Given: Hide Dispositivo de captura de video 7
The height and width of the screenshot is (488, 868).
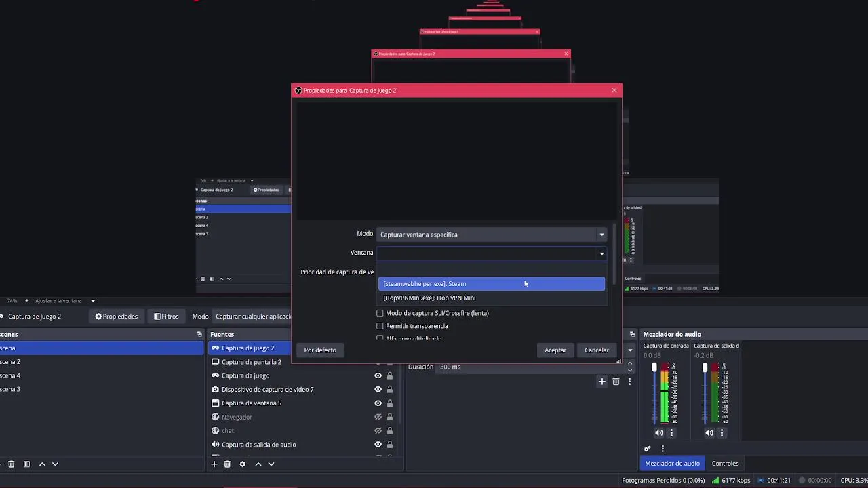Looking at the screenshot, I should 378,390.
